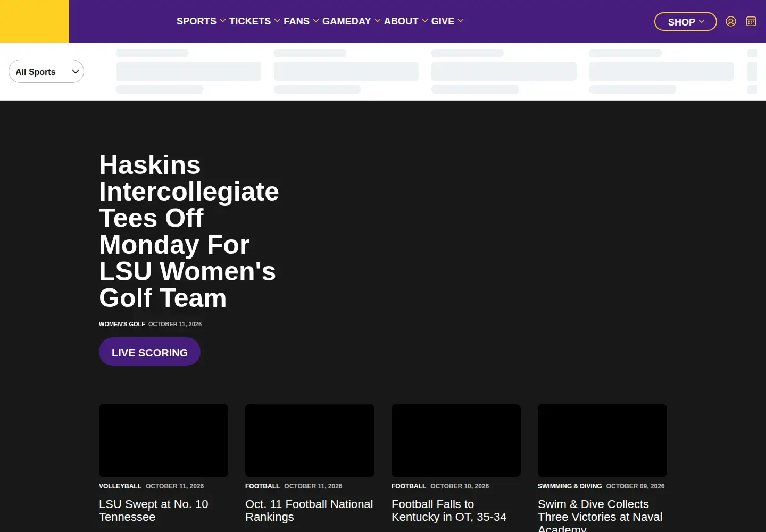Click the Kentucky OT story thumbnail
The width and height of the screenshot is (766, 532).
click(x=456, y=440)
